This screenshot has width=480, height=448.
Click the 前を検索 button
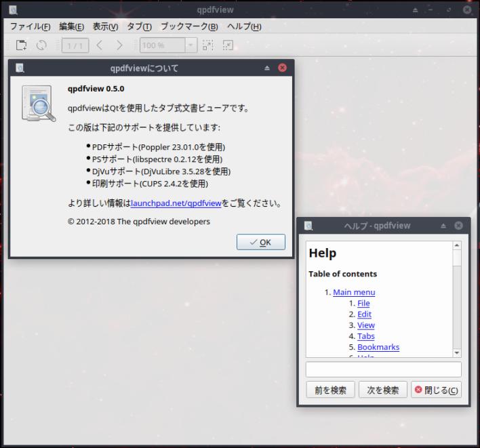click(x=330, y=390)
